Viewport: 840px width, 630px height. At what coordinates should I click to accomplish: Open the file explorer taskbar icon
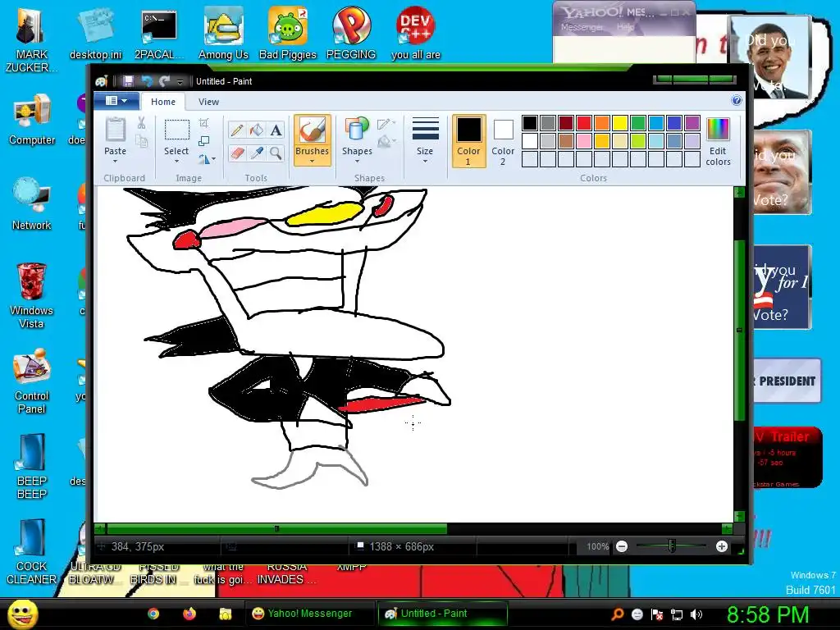click(225, 614)
